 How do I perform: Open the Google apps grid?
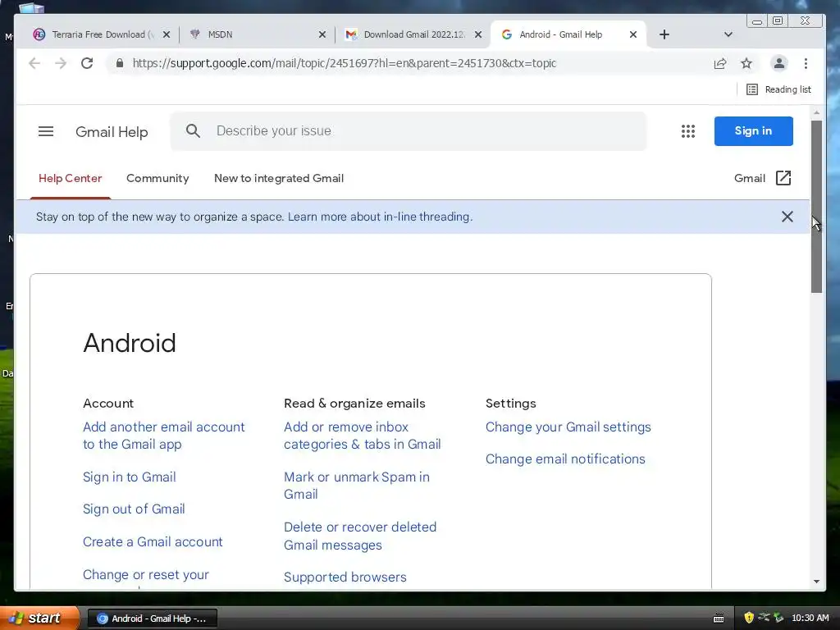(688, 131)
